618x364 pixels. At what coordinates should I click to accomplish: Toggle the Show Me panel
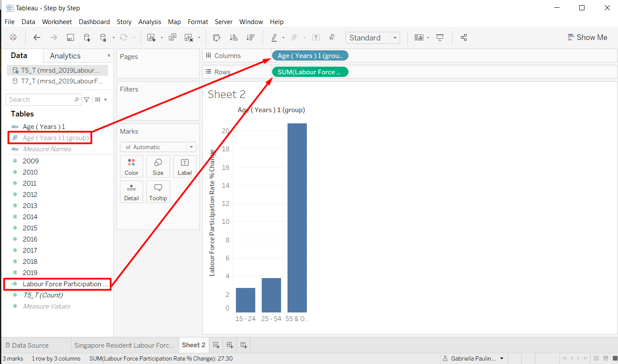(x=587, y=37)
